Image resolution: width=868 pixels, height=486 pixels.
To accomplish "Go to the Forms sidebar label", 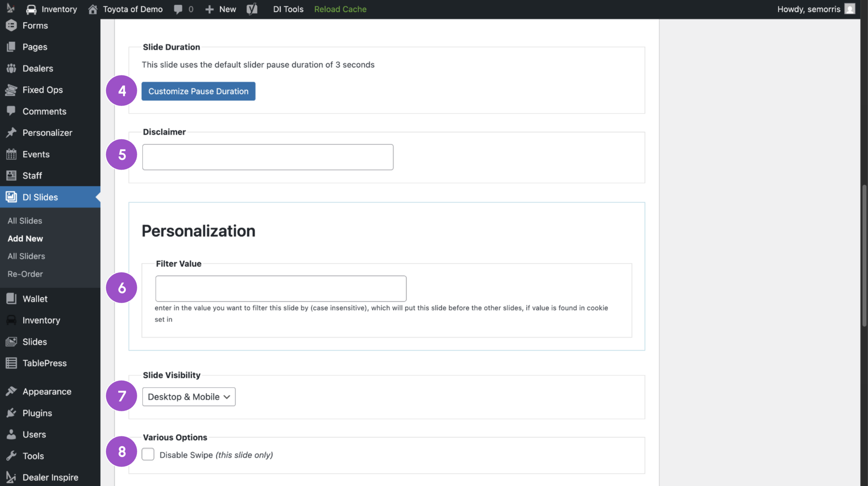I will coord(35,25).
